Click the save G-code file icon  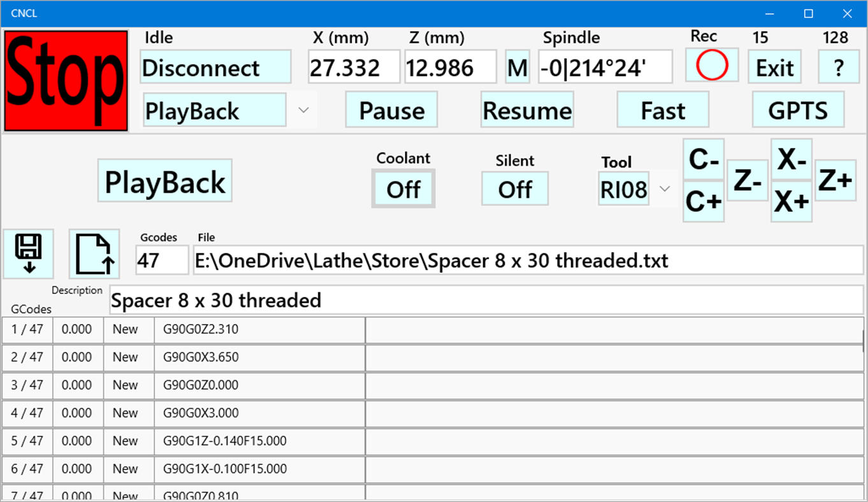pyautogui.click(x=29, y=253)
